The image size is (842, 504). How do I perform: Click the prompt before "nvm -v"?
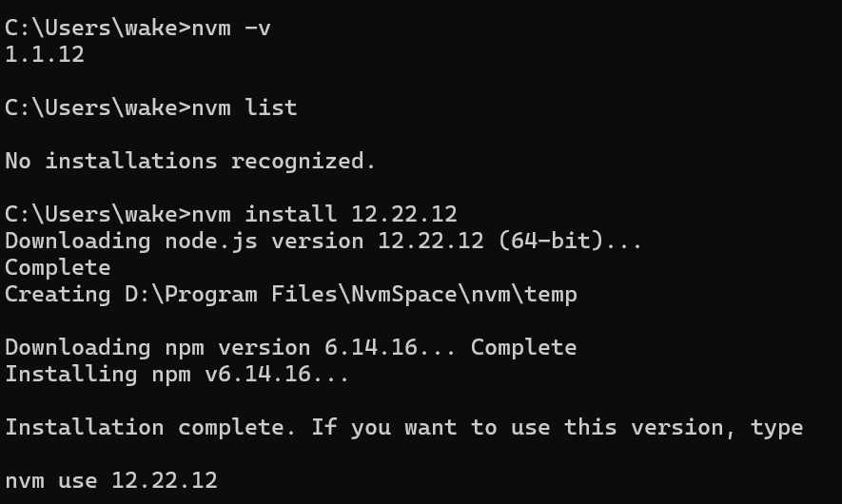pos(97,28)
